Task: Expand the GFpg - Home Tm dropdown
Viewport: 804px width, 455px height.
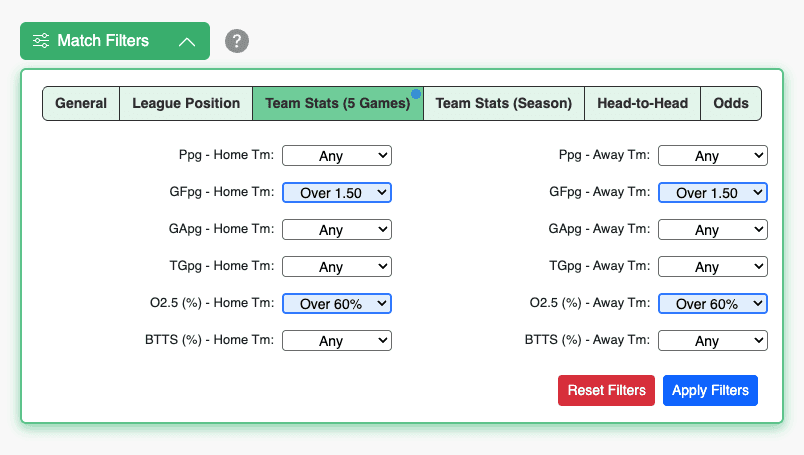Action: point(337,192)
